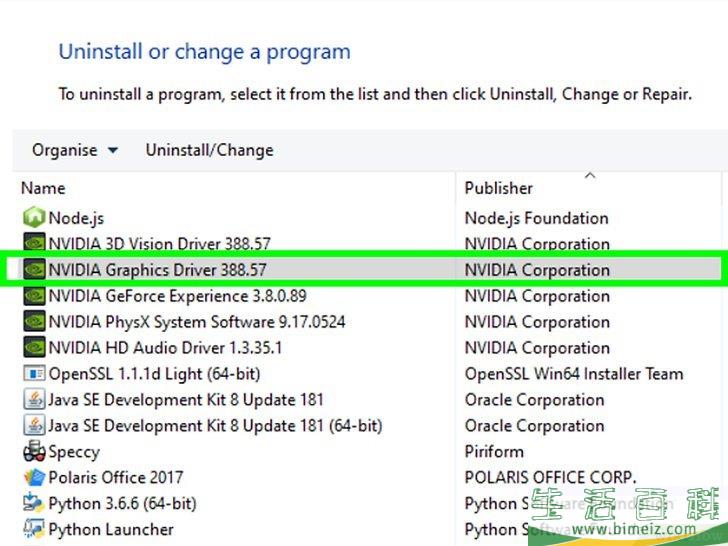Click the OpenSSL 1.1.1d Light icon
The image size is (728, 546).
click(34, 374)
